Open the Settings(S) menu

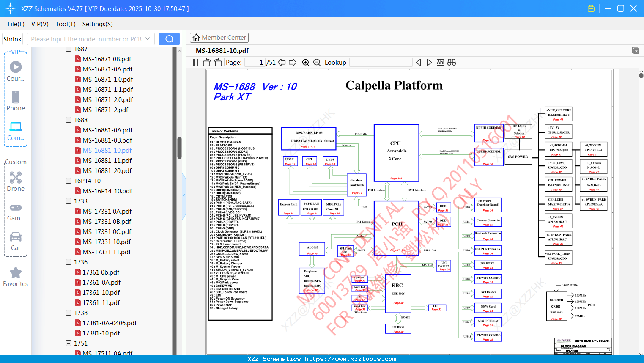pos(98,24)
